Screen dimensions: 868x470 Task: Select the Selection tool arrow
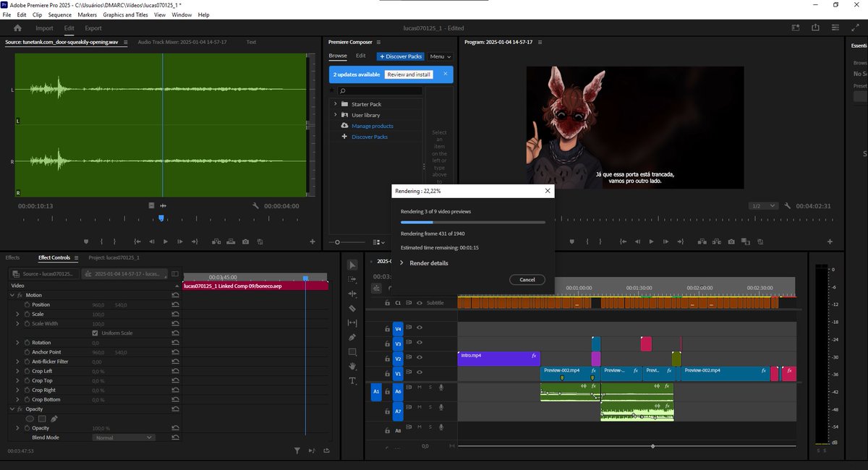pyautogui.click(x=353, y=265)
